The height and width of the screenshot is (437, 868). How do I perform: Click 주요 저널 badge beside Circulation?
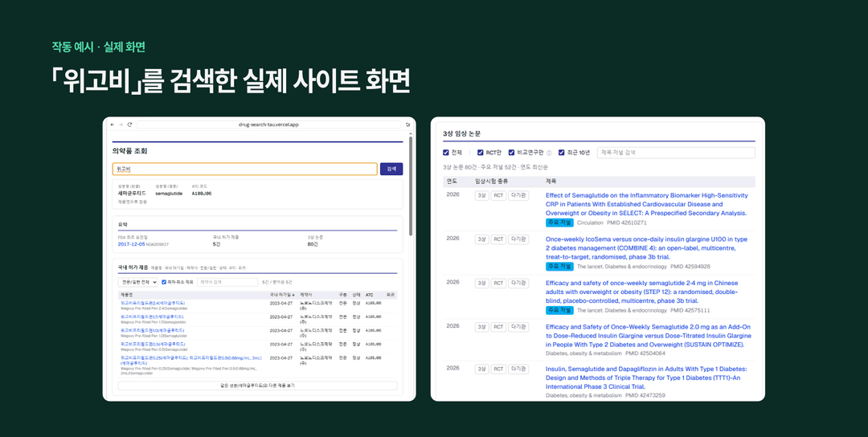[559, 223]
